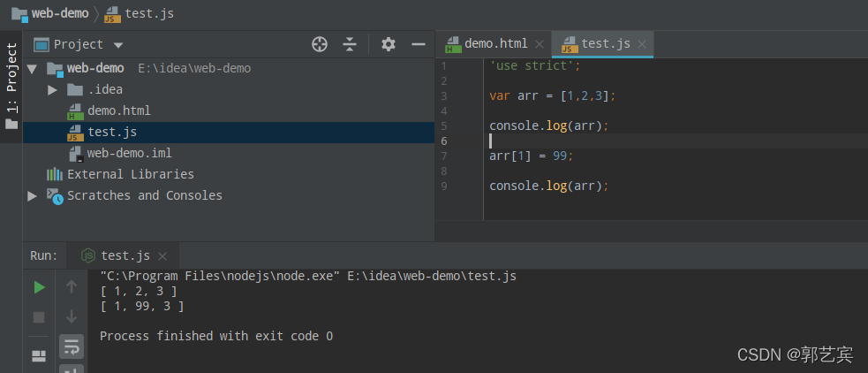The width and height of the screenshot is (868, 373).
Task: Toggle soft-wrap in Run console
Action: (x=72, y=347)
